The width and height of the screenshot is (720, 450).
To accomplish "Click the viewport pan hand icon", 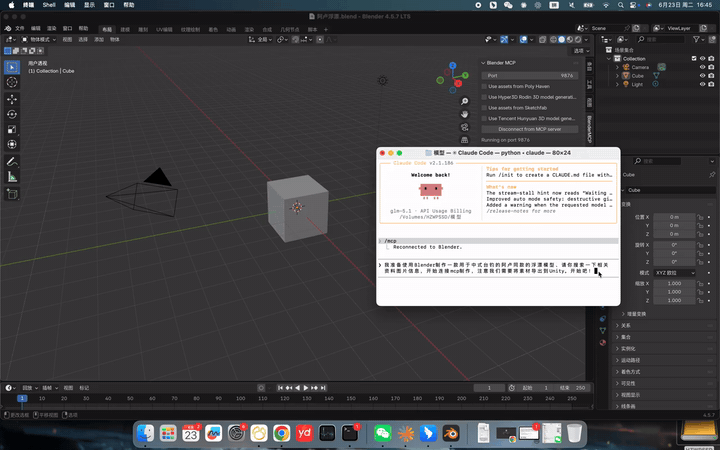I will 465,114.
